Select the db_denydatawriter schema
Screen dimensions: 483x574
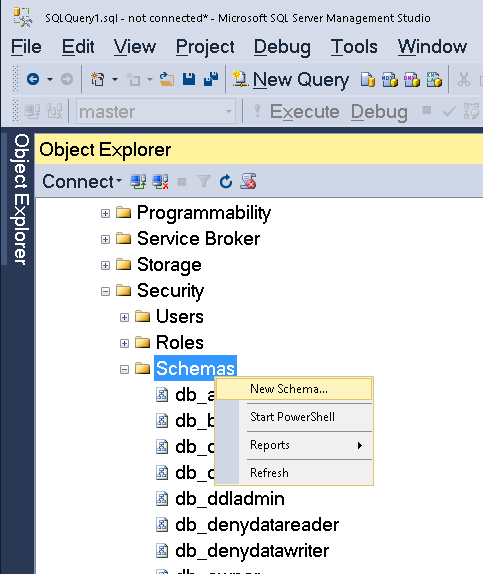(x=252, y=551)
